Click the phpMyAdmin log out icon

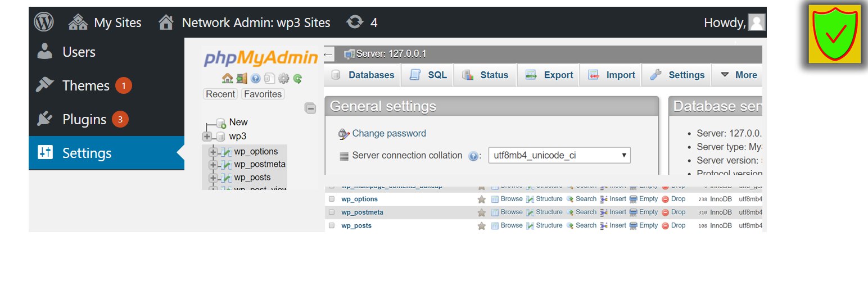[x=242, y=79]
